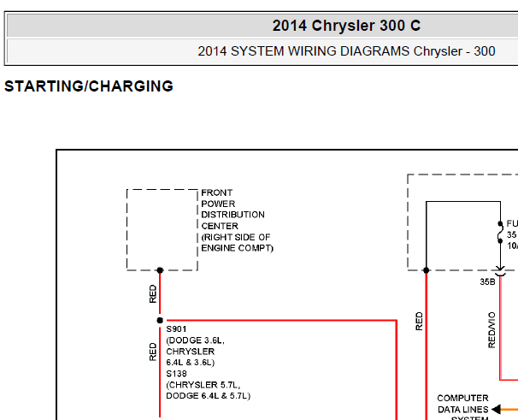Click the RED label beside S901 text
Image resolution: width=518 pixels, height=420 pixels.
152,352
